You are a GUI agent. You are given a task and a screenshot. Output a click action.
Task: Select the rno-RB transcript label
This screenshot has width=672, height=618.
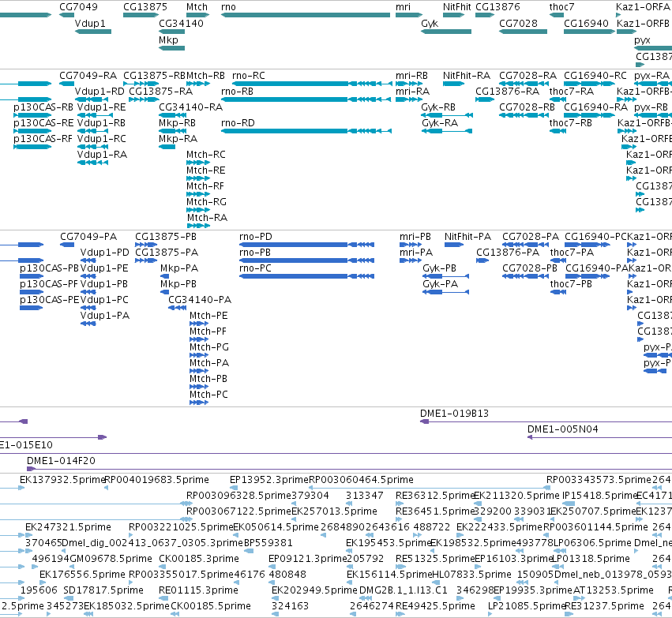(x=237, y=92)
